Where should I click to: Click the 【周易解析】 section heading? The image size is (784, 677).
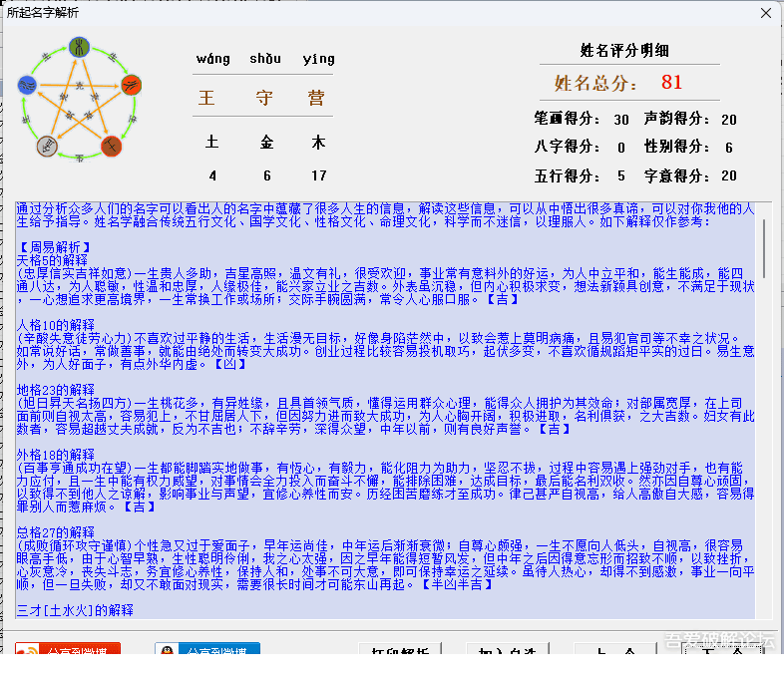click(x=55, y=247)
